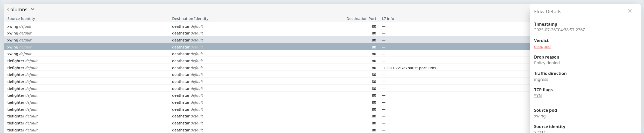The width and height of the screenshot is (644, 133).
Task: Click tiefighter in the PUT /v1/exhaust-port row
Action: click(x=16, y=68)
